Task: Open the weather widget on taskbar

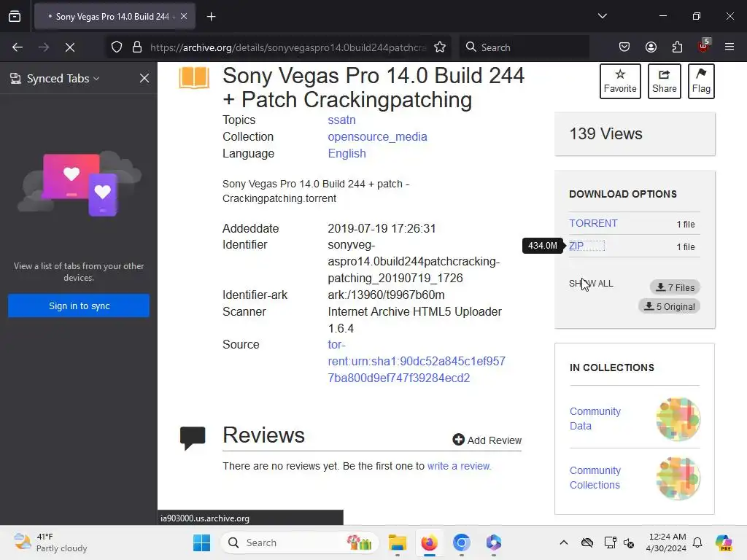Action: point(50,542)
